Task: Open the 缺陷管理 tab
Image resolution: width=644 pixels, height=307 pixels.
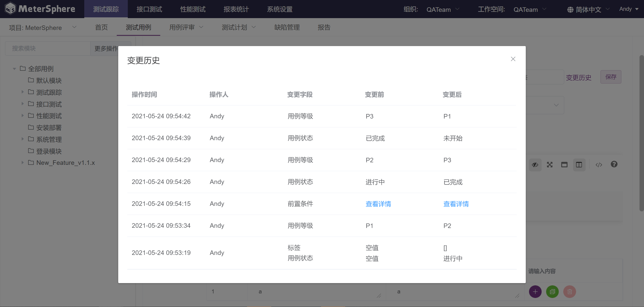Action: tap(287, 27)
